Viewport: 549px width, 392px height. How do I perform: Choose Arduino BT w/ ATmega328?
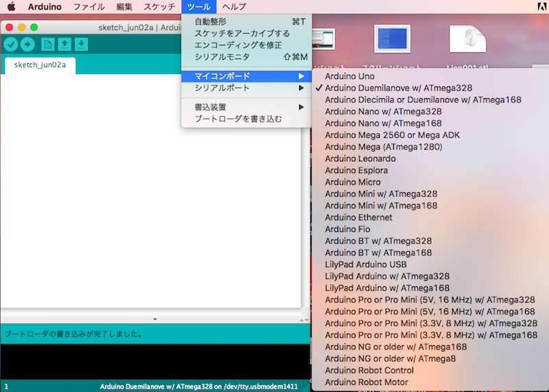tap(430, 241)
